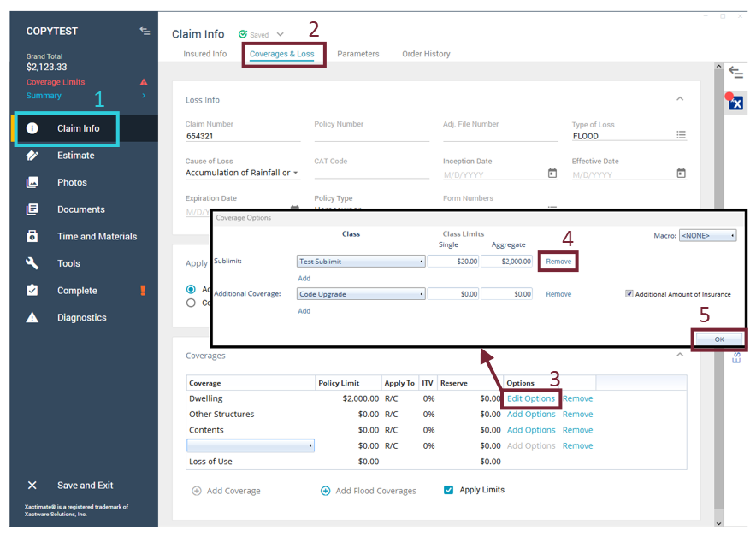The width and height of the screenshot is (756, 536).
Task: Select the second Apply radio button
Action: (x=191, y=303)
